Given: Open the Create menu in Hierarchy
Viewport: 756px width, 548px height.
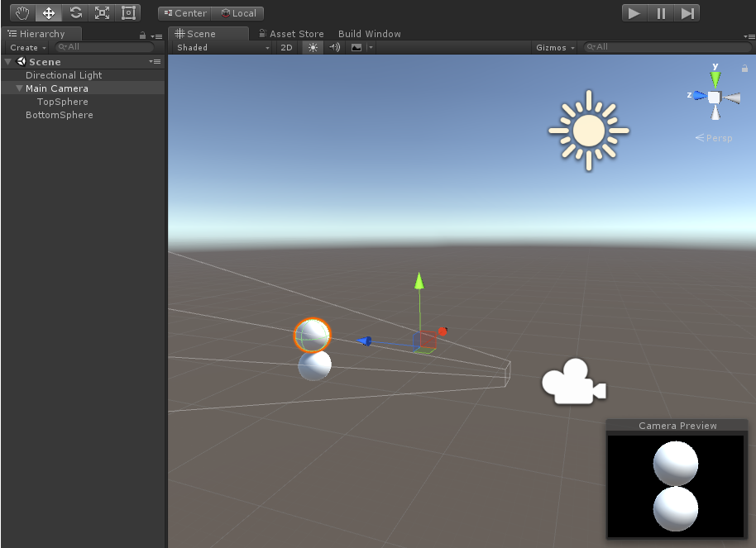Looking at the screenshot, I should 26,47.
